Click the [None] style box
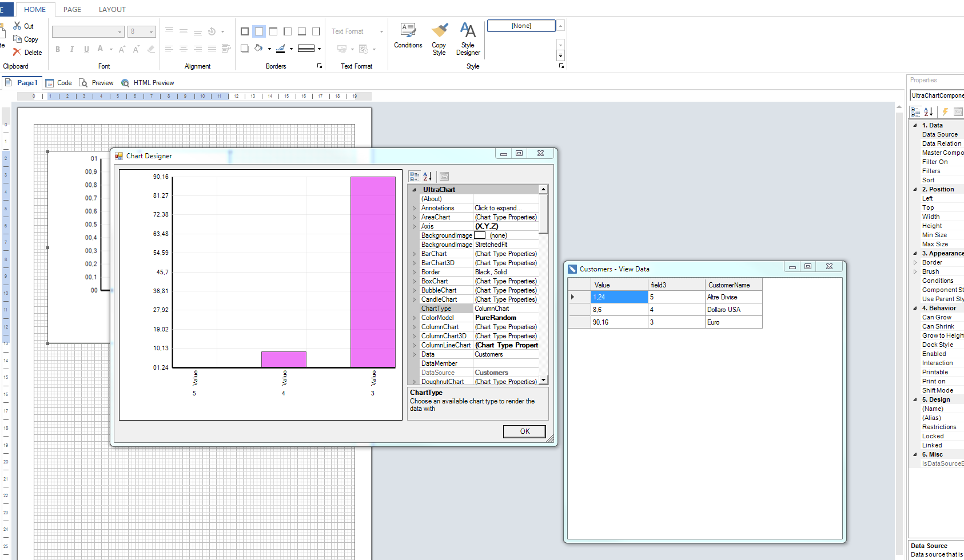964x560 pixels. click(x=521, y=26)
